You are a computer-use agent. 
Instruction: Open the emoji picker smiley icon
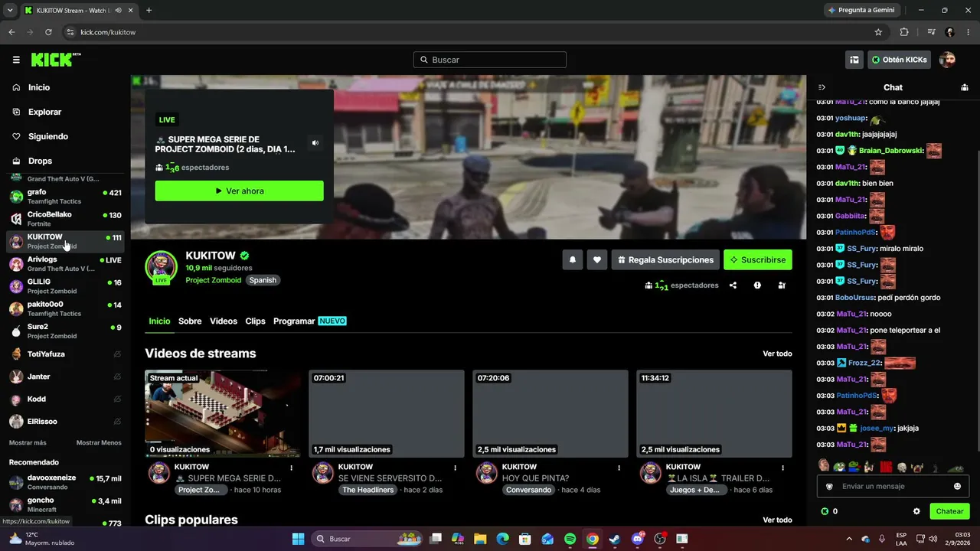(x=957, y=487)
